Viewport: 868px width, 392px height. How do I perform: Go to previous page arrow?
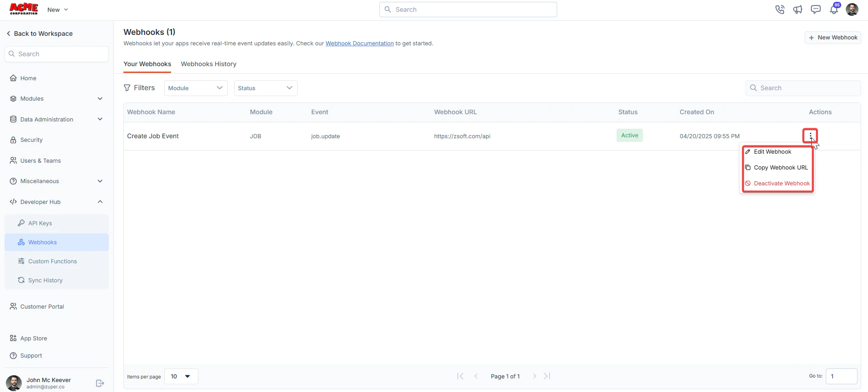tap(476, 376)
